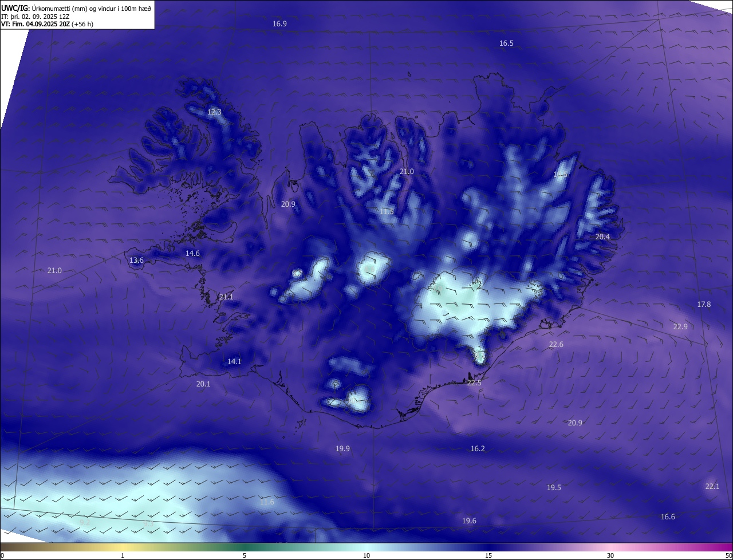The width and height of the screenshot is (733, 560).
Task: Click the 12.3 value in the Westfjords
Action: [214, 112]
